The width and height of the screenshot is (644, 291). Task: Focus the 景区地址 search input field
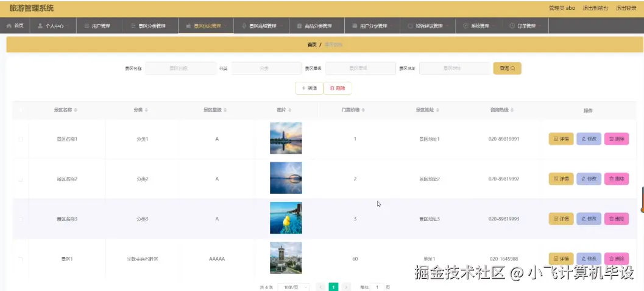455,68
